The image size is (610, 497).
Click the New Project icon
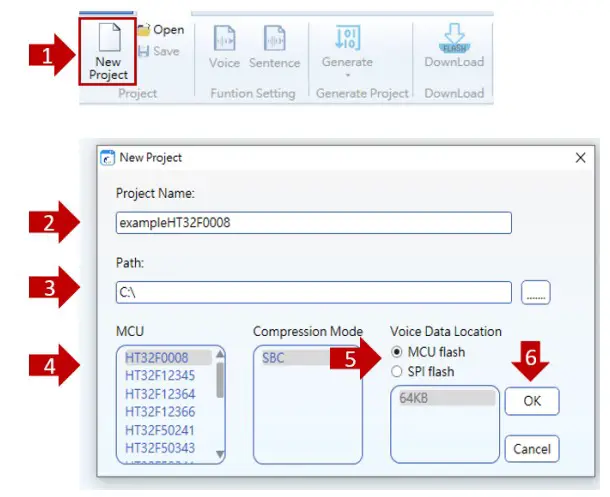coord(109,37)
